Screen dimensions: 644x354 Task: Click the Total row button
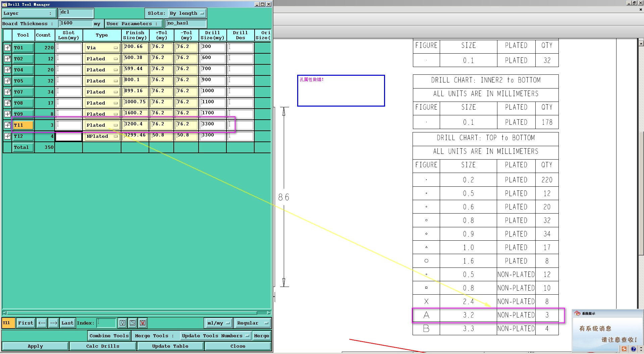tap(23, 147)
